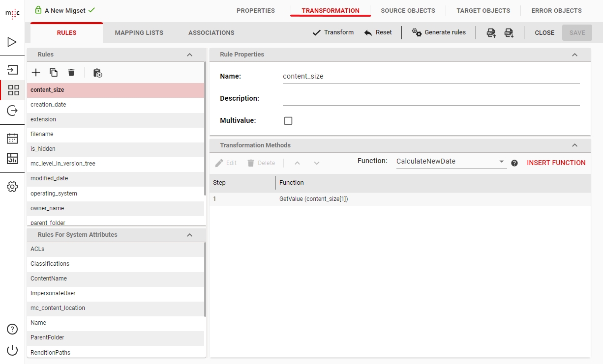Image resolution: width=603 pixels, height=364 pixels.
Task: Open settings gear icon in sidebar
Action: [12, 187]
